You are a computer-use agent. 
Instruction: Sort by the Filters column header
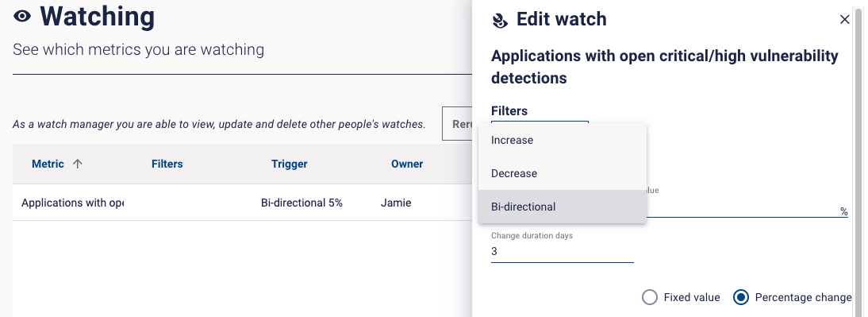[x=167, y=164]
